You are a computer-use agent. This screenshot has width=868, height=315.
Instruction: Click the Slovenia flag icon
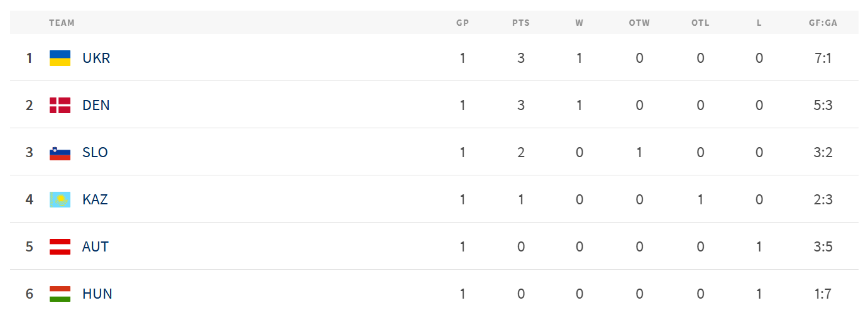[x=60, y=153]
